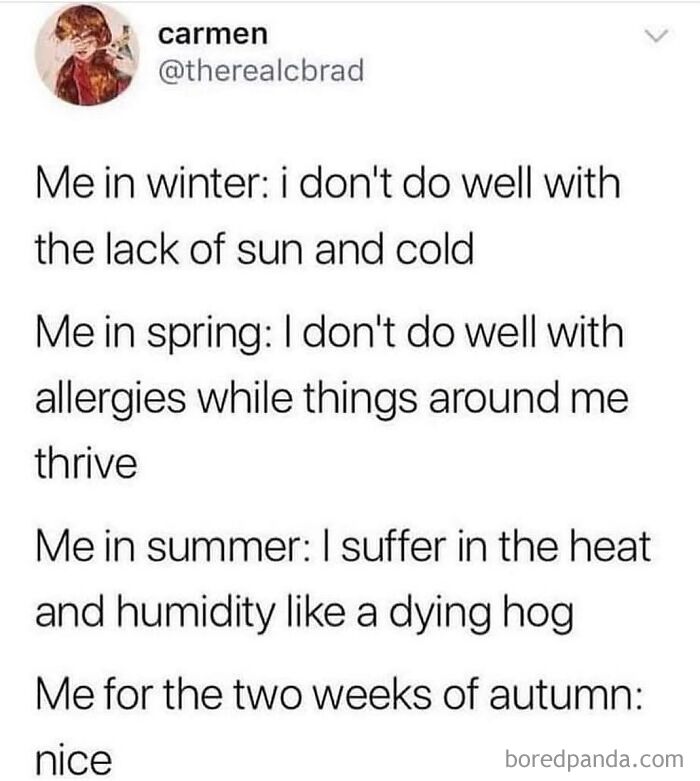
Task: Open the @therealcbrad handle link
Action: pos(261,71)
